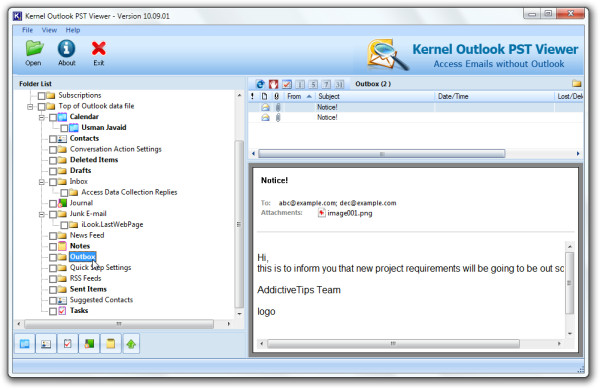Image resolution: width=600 pixels, height=389 pixels.
Task: Open the About info icon
Action: [x=66, y=49]
